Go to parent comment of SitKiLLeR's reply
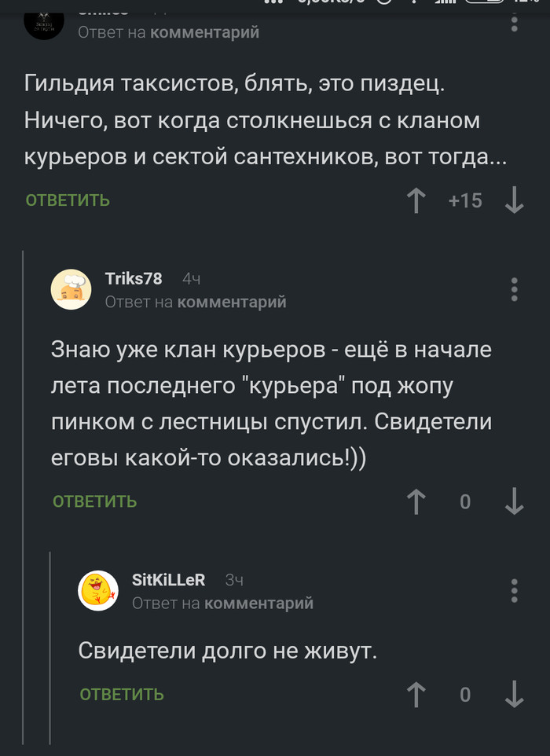The image size is (550, 756). [x=258, y=604]
